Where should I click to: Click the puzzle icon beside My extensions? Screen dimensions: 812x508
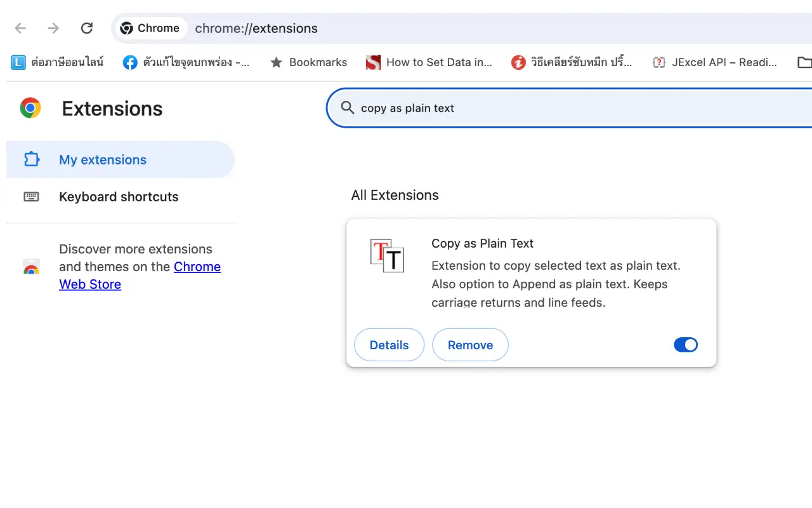[31, 159]
